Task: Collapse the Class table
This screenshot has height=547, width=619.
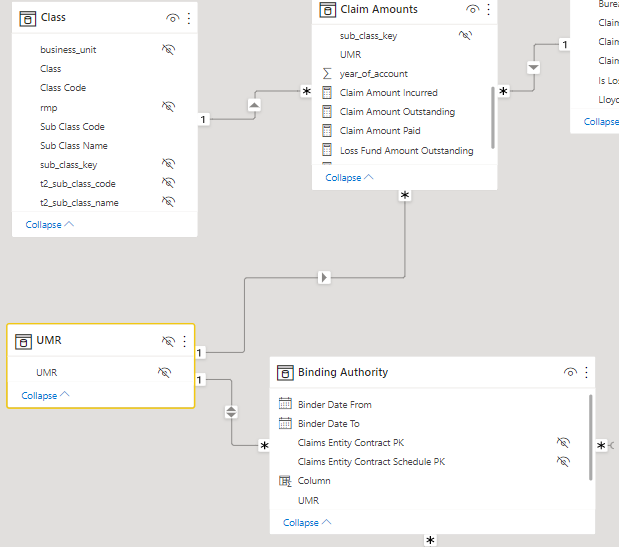Action: coord(49,225)
